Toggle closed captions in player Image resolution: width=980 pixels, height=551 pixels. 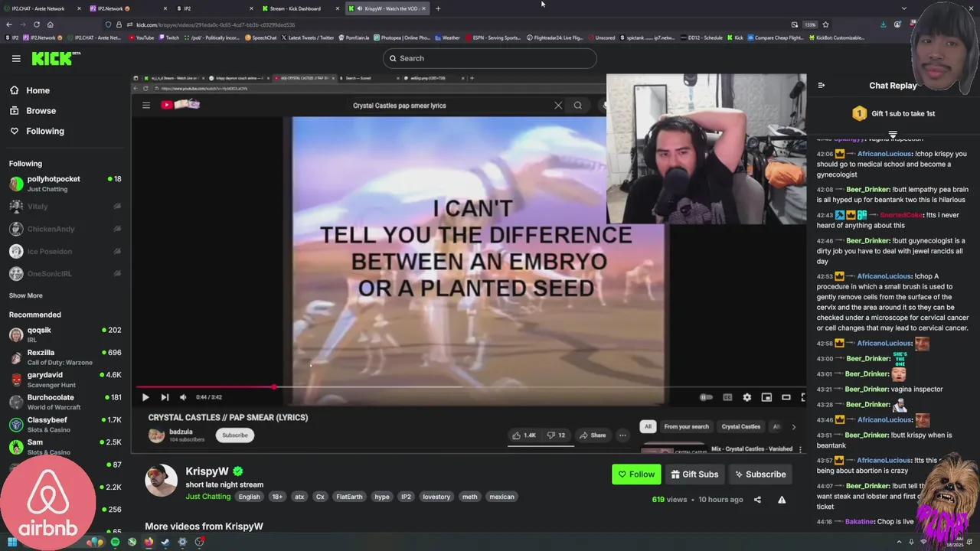[x=727, y=397]
